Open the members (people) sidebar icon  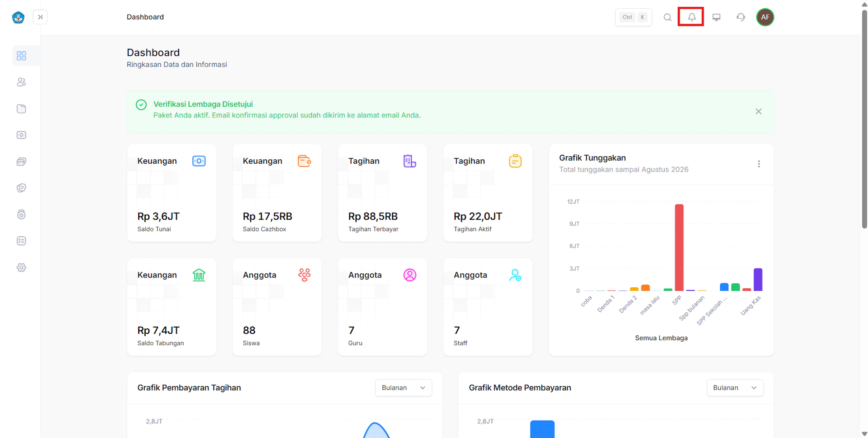coord(21,82)
